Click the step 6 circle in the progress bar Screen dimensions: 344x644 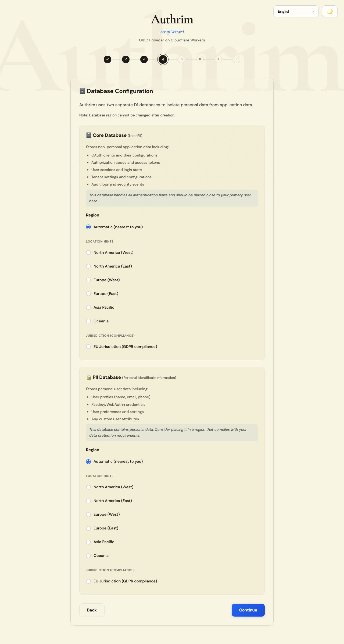coord(200,59)
